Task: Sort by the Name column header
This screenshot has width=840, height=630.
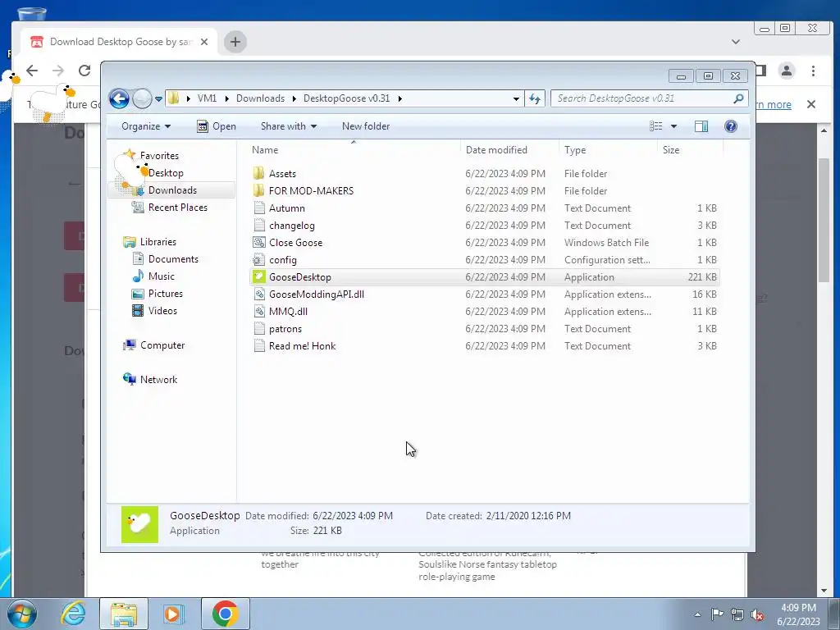Action: tap(354, 150)
